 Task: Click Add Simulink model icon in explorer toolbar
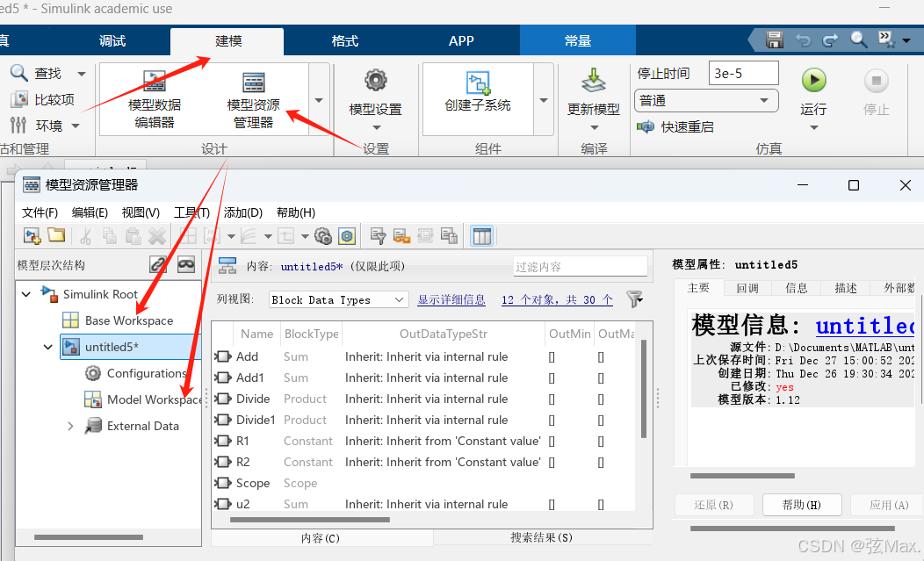32,236
